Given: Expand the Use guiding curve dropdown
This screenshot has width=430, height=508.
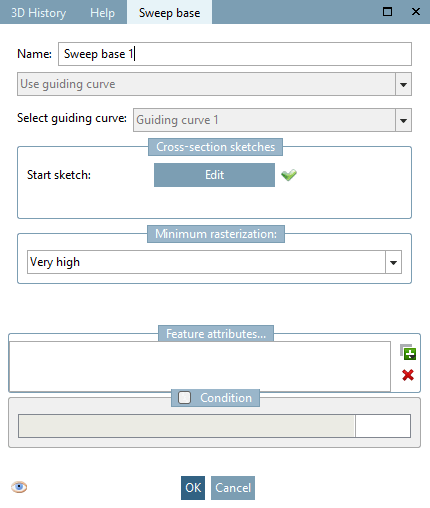Looking at the screenshot, I should tap(403, 84).
